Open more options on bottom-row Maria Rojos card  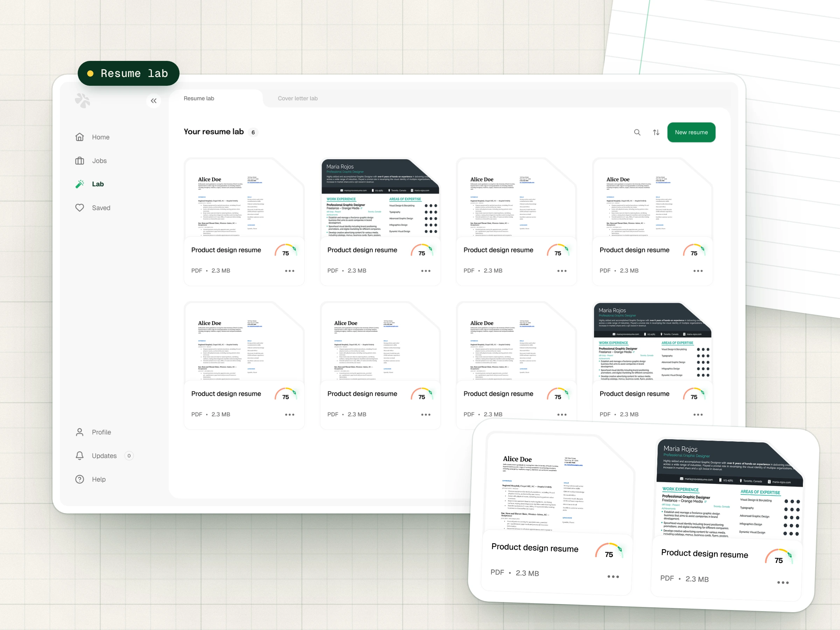(x=698, y=415)
